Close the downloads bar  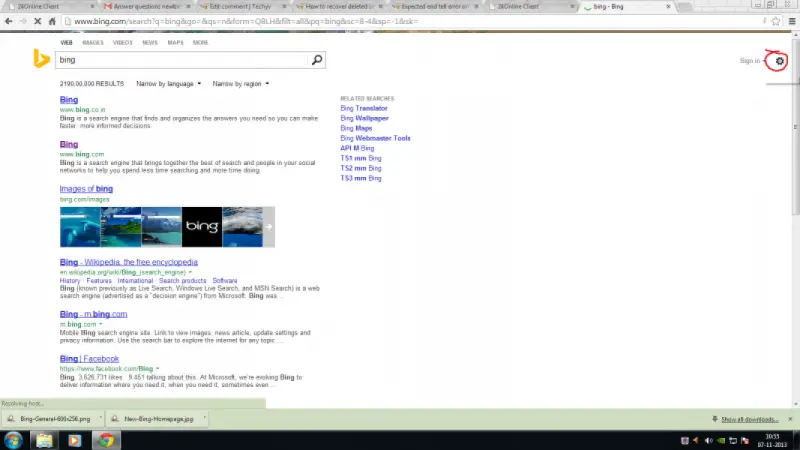coord(790,419)
